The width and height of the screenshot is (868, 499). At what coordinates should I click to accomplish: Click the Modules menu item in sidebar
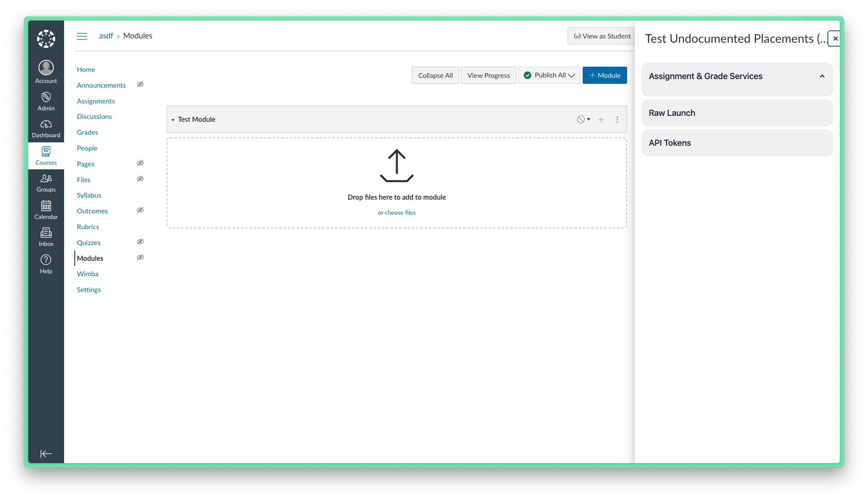pos(91,258)
